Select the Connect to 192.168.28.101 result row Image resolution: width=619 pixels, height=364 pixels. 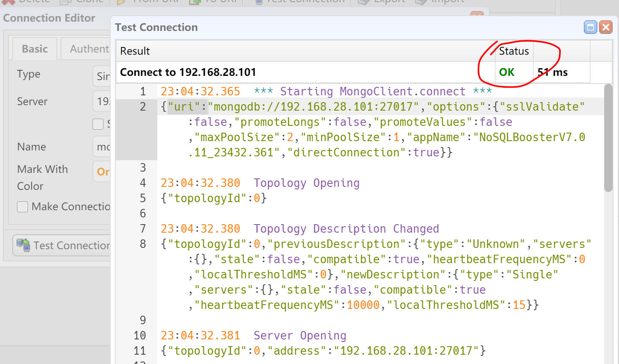pyautogui.click(x=297, y=72)
